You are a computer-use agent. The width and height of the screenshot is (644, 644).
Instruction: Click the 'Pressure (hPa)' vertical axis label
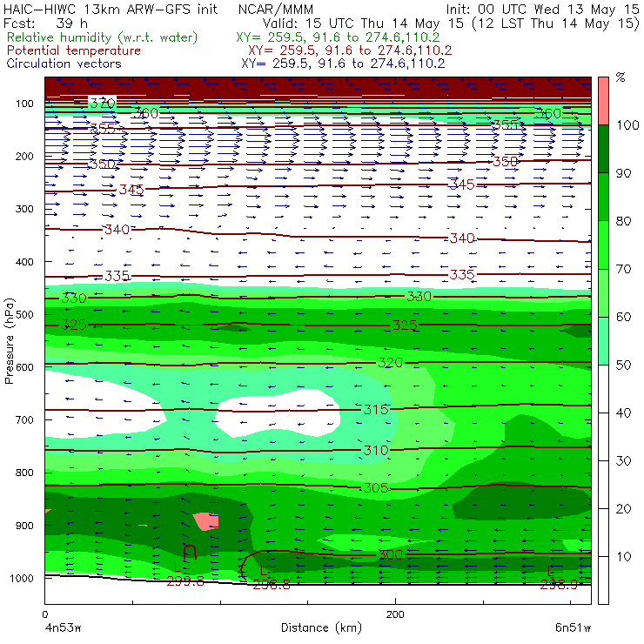tap(10, 341)
